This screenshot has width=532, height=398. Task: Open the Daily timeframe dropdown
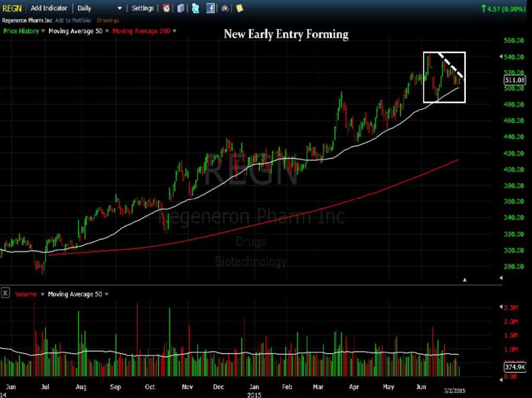100,8
